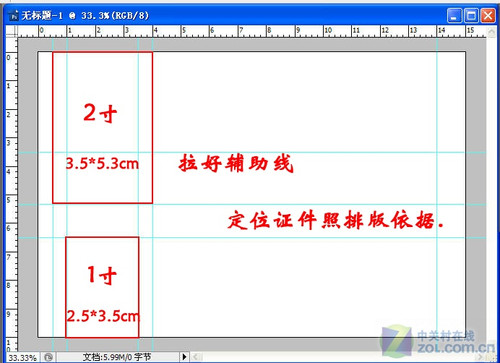Screen dimensions: 500x363
Task: Open the status bar info arrow menu
Action: tap(184, 357)
